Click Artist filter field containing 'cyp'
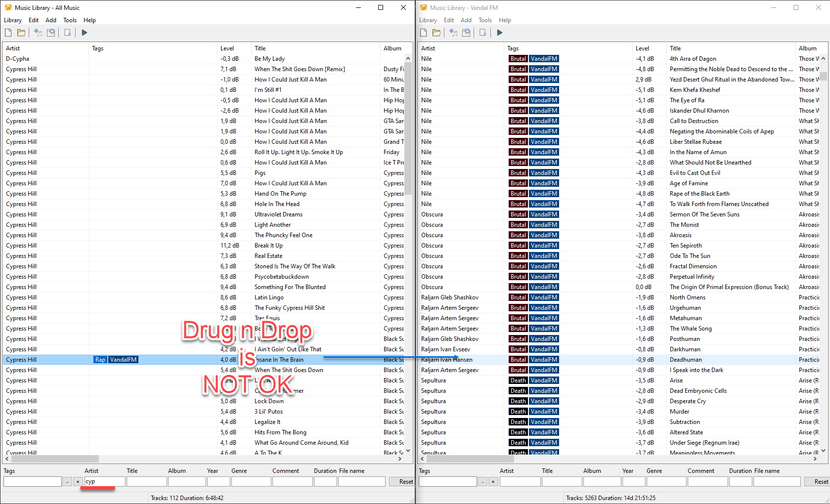Screen dimensions: 830x504 [104, 482]
